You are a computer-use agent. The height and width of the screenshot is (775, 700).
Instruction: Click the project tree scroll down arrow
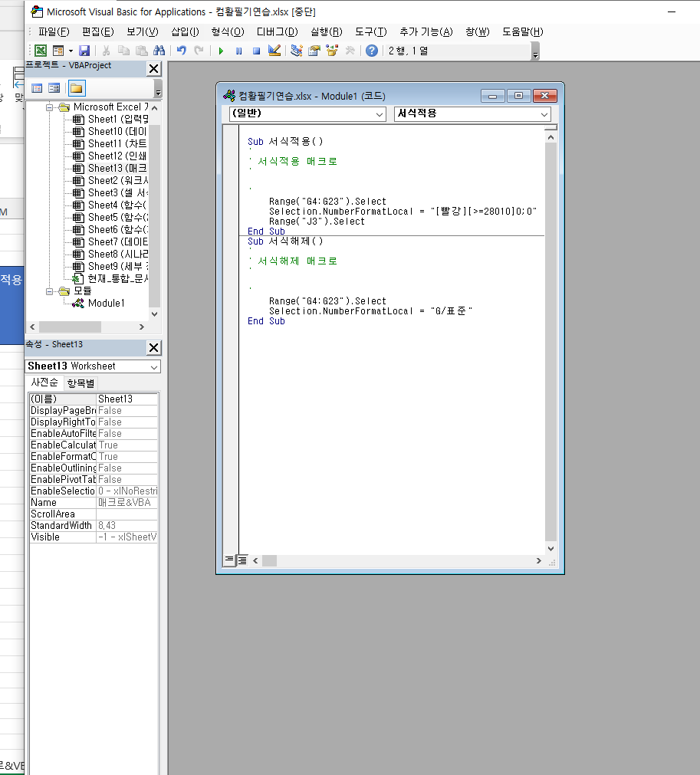pyautogui.click(x=155, y=314)
